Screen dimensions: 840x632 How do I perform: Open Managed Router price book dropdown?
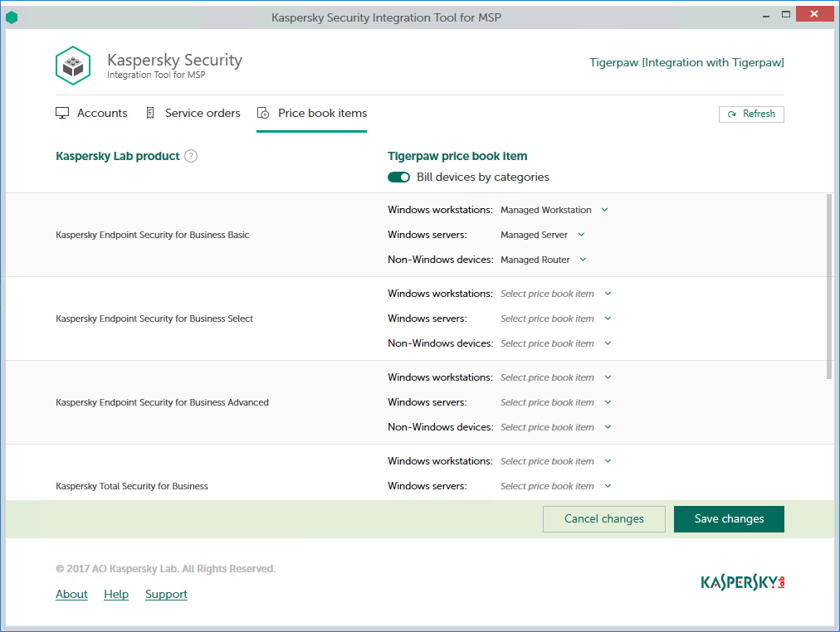(543, 260)
